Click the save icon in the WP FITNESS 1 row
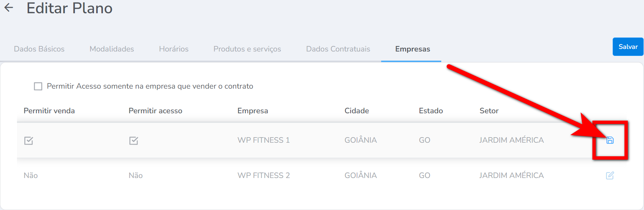This screenshot has height=210, width=644. [x=610, y=140]
